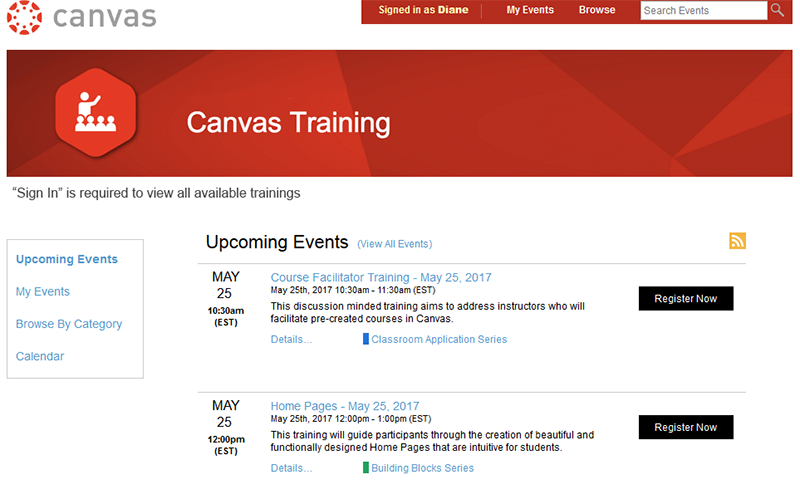The height and width of the screenshot is (499, 800).
Task: Open Building Blocks Series link
Action: 422,468
